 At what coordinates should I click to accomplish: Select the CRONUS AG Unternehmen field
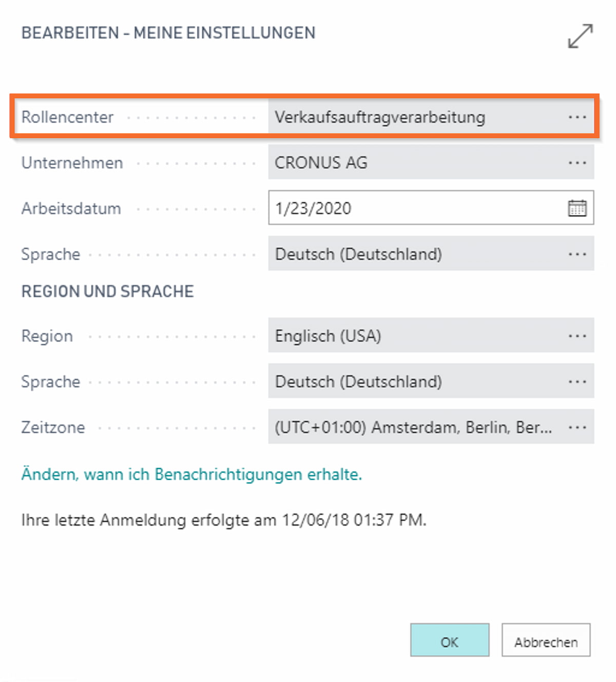[x=431, y=162]
